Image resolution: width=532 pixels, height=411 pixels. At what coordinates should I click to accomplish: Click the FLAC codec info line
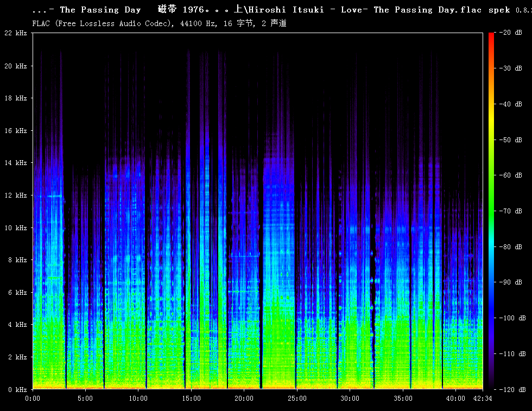tap(159, 23)
